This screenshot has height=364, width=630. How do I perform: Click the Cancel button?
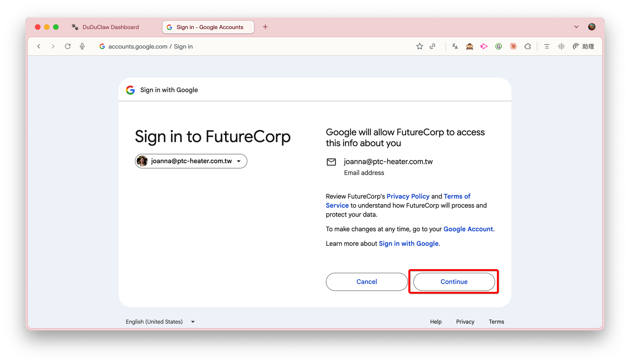[x=367, y=282]
